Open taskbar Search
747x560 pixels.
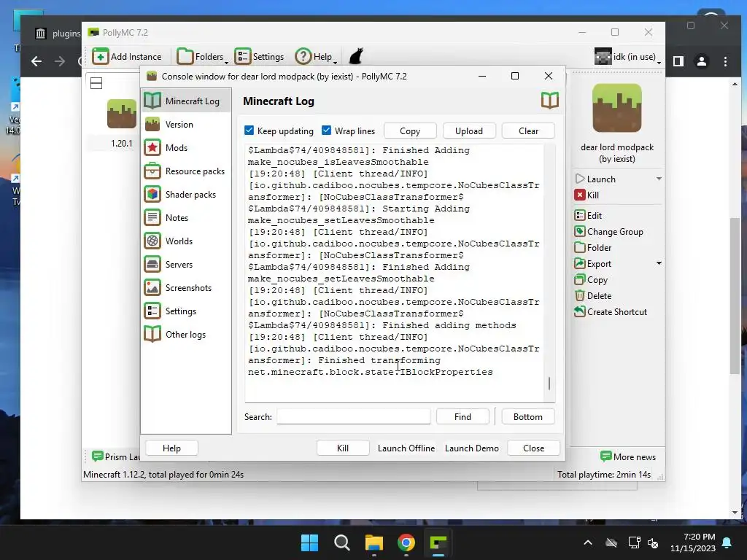pos(341,542)
